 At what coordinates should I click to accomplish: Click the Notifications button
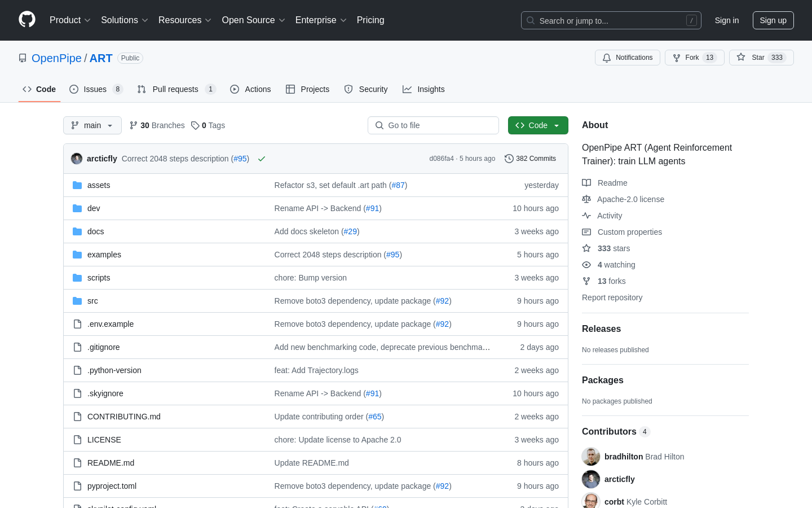(628, 58)
